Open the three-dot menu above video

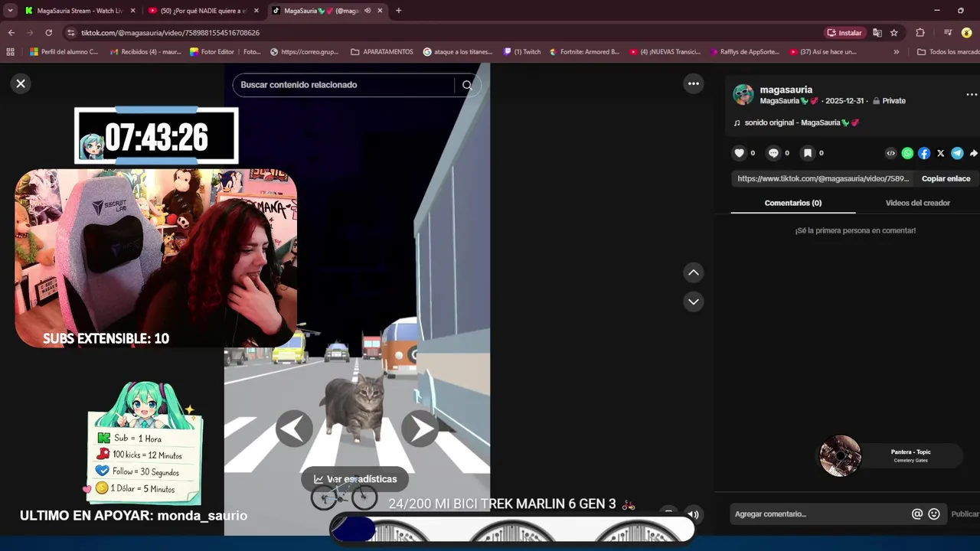[x=693, y=83]
